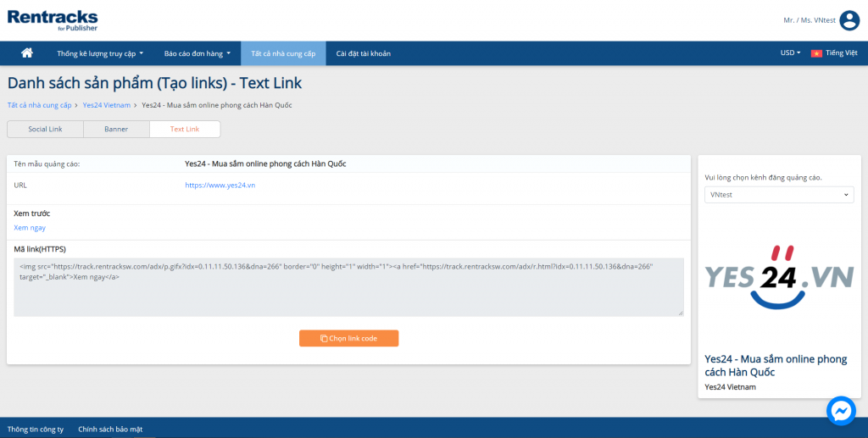
Task: Open the https://www.yes24.vn URL link
Action: click(220, 186)
